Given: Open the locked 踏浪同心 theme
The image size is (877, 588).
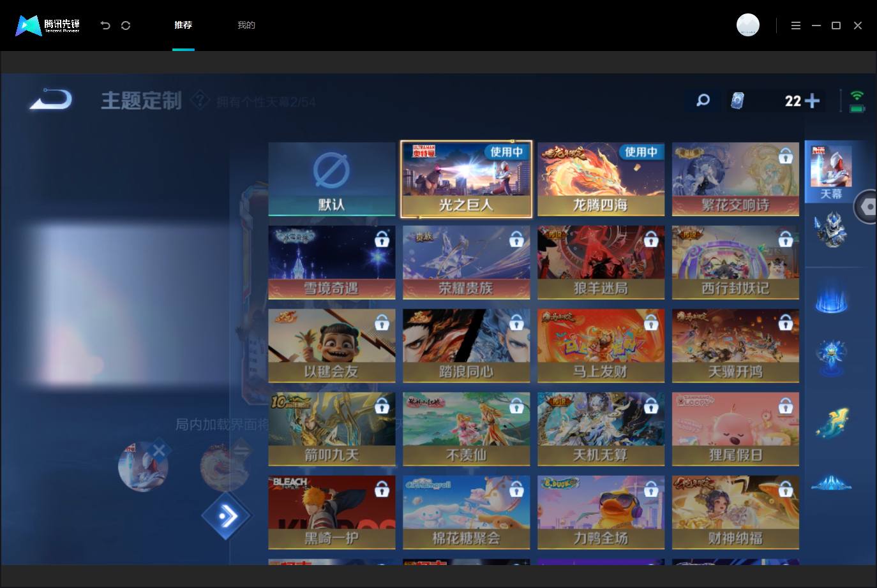Looking at the screenshot, I should pos(466,346).
